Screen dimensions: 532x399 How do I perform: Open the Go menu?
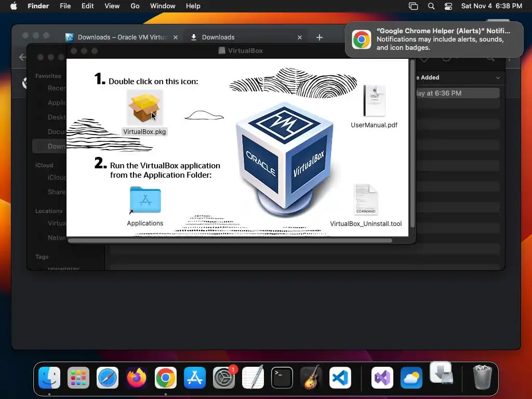coord(135,6)
